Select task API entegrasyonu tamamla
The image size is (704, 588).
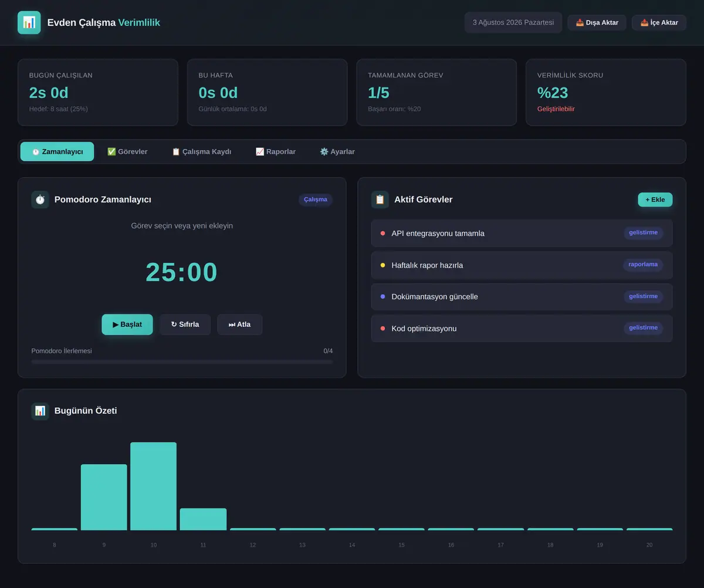(522, 234)
